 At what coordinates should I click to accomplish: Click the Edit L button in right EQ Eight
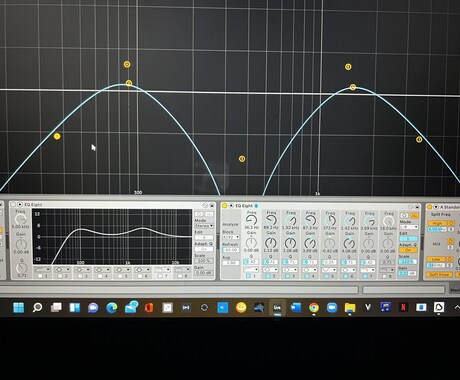[x=409, y=239]
